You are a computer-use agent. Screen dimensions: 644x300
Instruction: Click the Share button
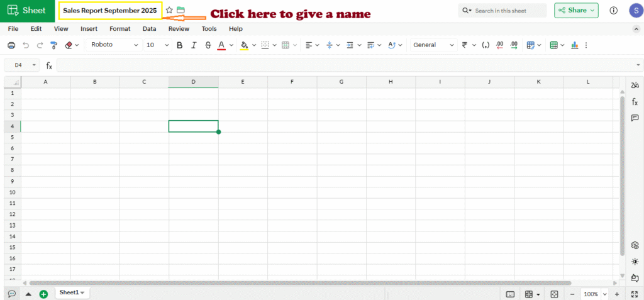coord(576,10)
